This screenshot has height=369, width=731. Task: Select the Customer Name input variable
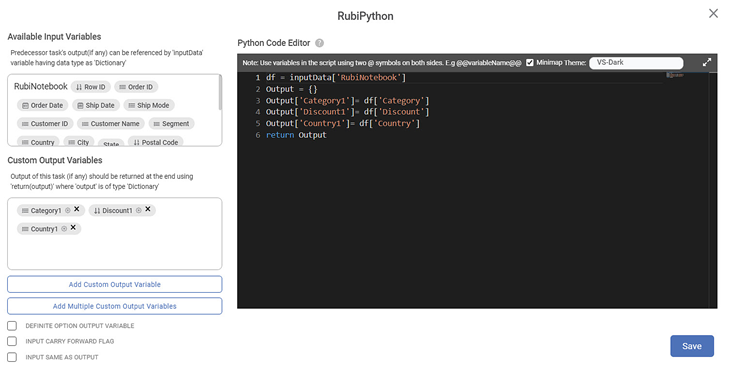[x=111, y=123]
